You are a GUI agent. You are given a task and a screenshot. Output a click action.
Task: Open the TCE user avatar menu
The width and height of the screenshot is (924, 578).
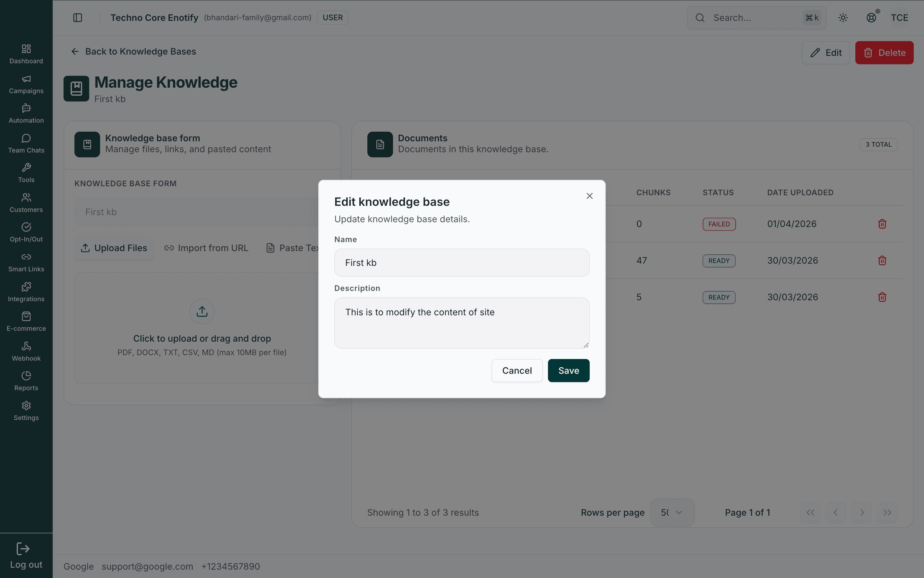[x=899, y=18]
